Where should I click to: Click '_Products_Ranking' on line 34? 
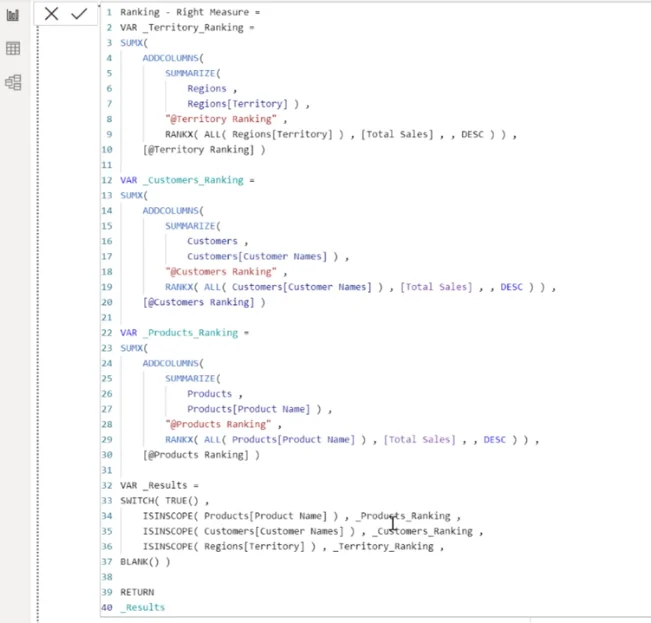[403, 516]
